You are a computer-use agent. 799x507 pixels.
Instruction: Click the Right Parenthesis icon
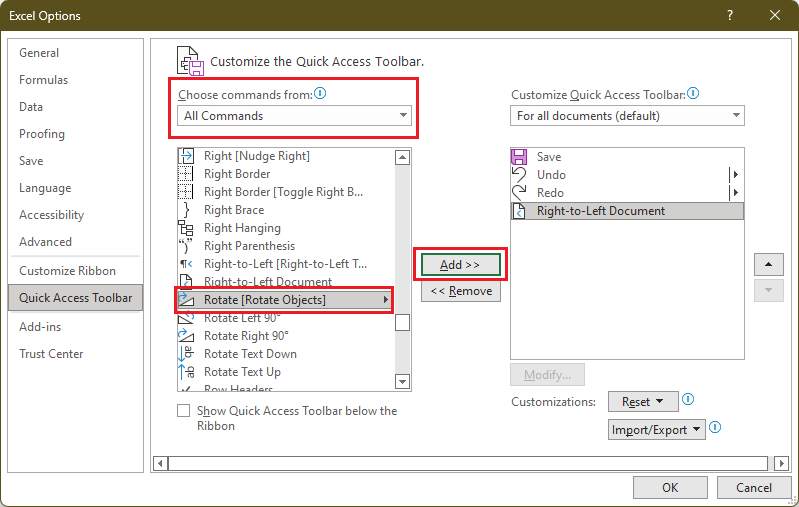click(x=186, y=246)
